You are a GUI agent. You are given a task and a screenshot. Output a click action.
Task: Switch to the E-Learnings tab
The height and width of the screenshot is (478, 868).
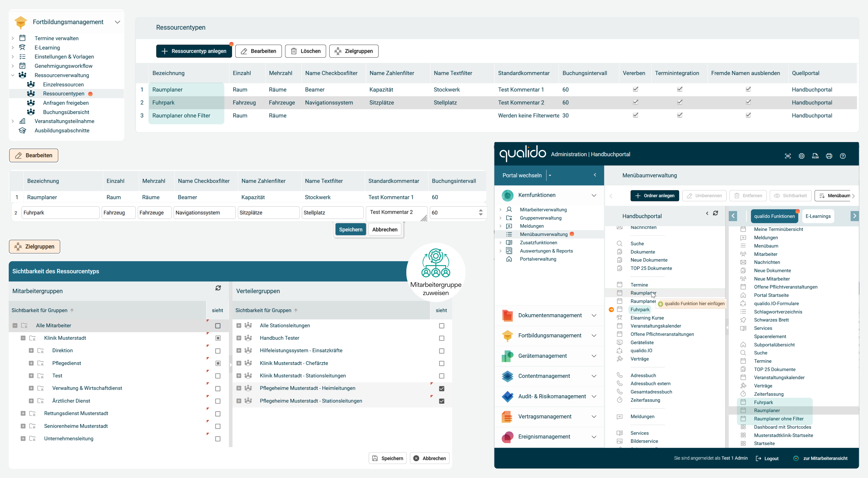818,216
